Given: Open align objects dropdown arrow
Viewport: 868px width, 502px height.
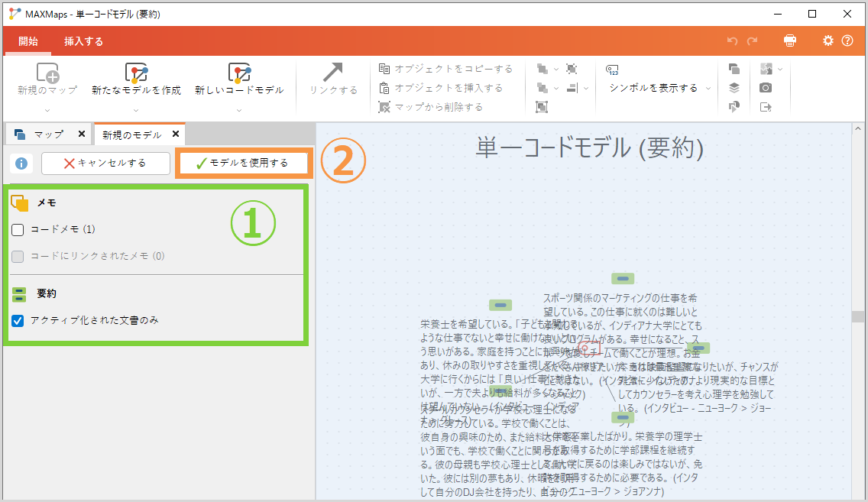Looking at the screenshot, I should coord(586,89).
